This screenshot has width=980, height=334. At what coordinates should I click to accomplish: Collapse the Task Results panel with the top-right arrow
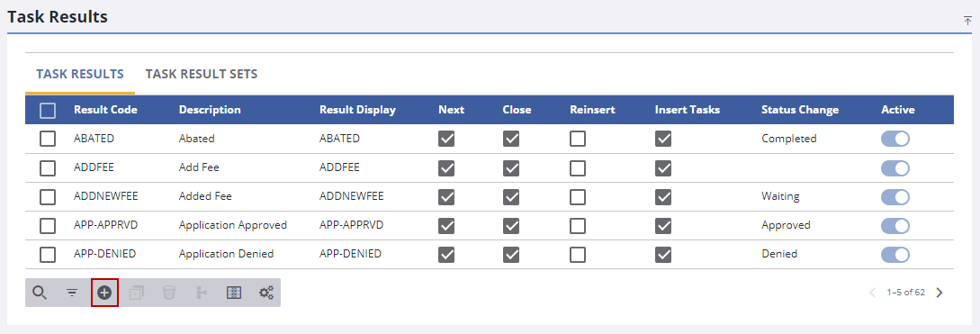(967, 21)
